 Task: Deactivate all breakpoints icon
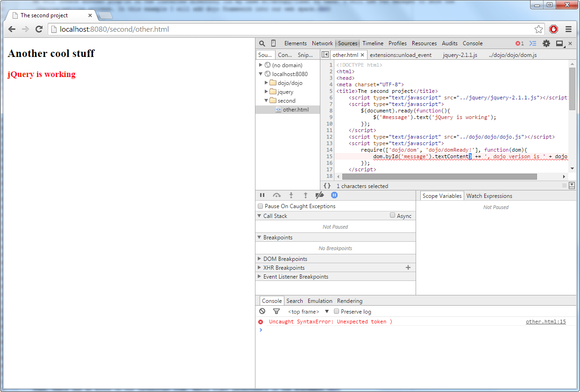point(320,195)
